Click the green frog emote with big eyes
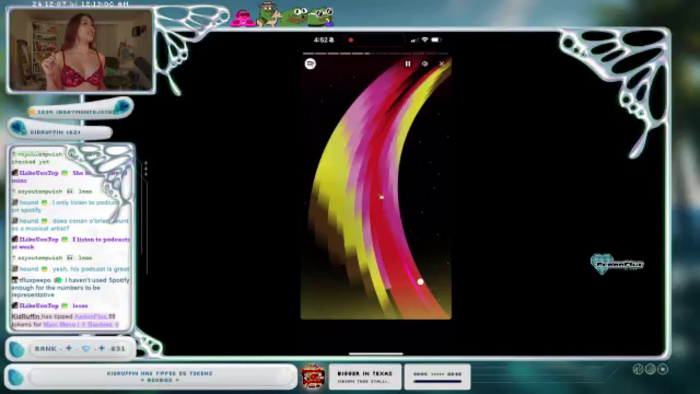700x394 pixels. 294,17
